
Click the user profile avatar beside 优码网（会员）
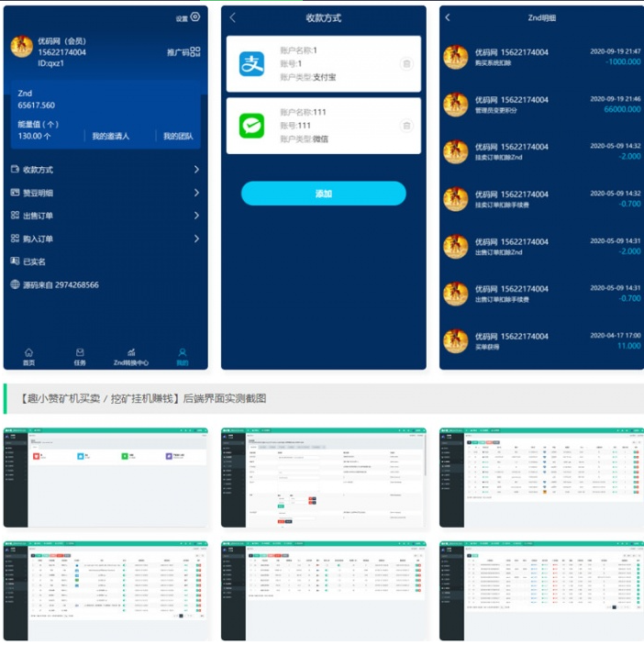click(21, 48)
